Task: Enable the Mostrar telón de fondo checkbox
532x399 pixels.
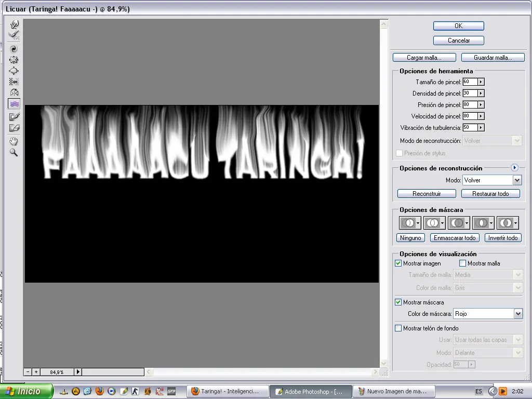Action: point(398,328)
